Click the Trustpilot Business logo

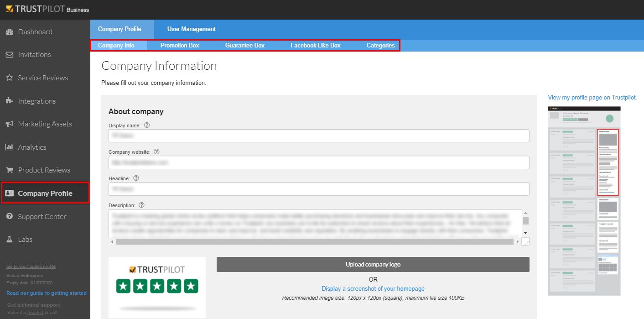[x=47, y=9]
